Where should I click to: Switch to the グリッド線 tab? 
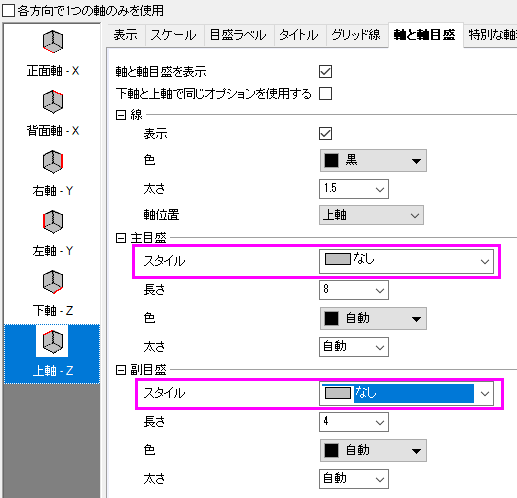click(356, 35)
